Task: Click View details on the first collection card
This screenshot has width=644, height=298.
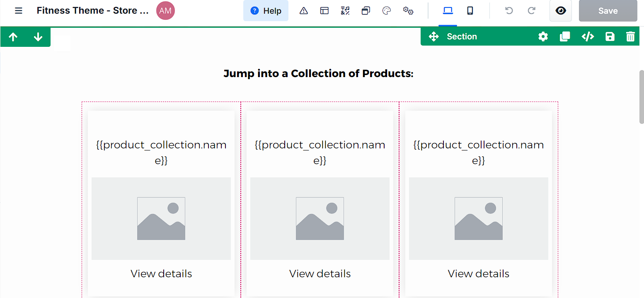Action: pyautogui.click(x=161, y=273)
